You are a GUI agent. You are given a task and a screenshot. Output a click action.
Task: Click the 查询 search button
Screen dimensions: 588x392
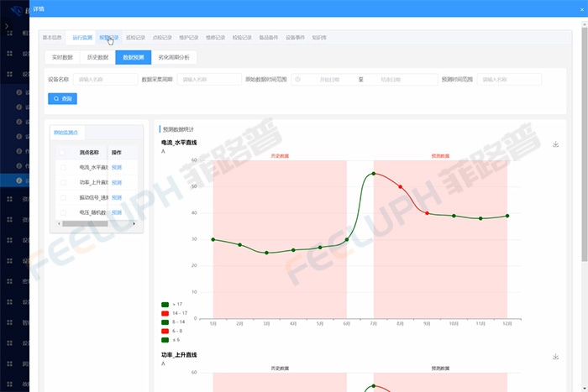(x=63, y=98)
